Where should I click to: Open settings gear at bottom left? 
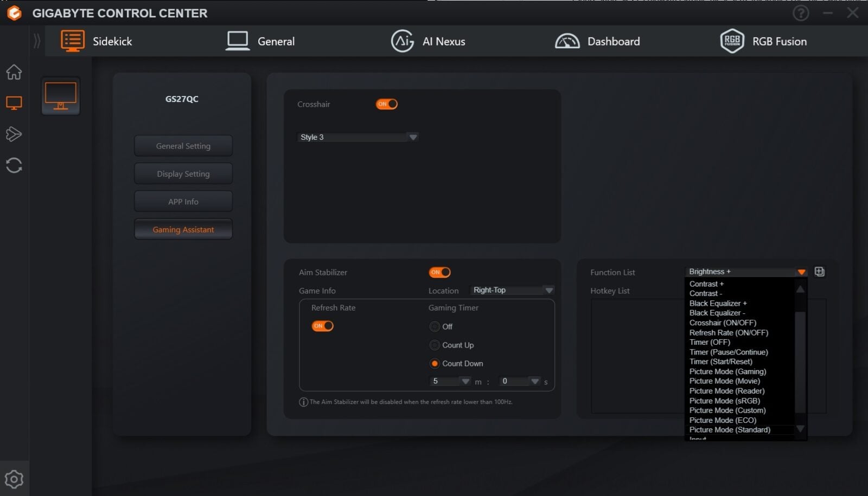click(14, 479)
